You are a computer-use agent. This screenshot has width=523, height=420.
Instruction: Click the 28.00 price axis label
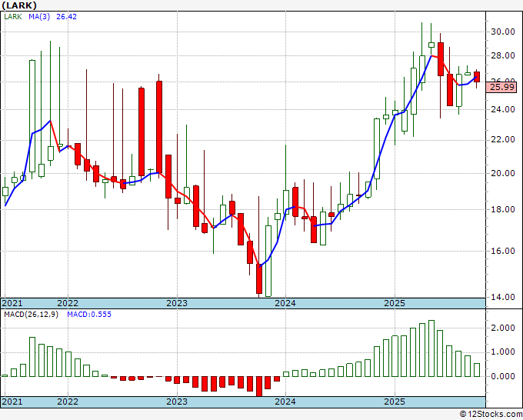point(503,55)
